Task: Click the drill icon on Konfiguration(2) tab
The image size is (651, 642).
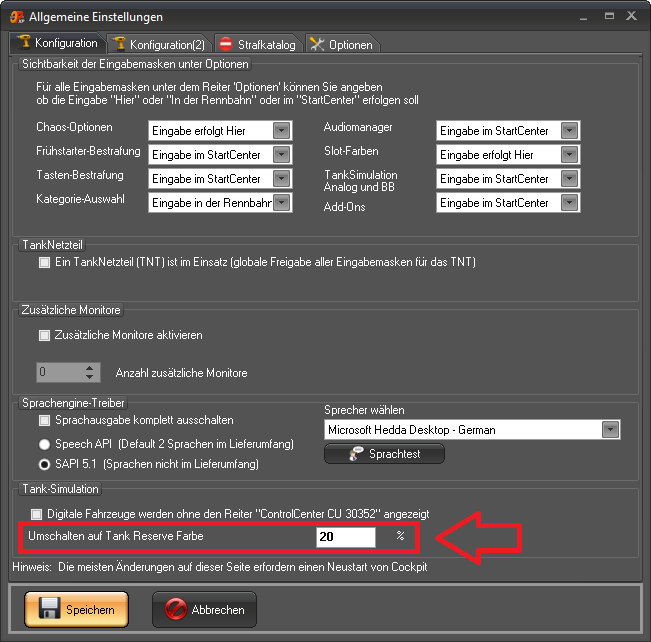Action: tap(120, 44)
